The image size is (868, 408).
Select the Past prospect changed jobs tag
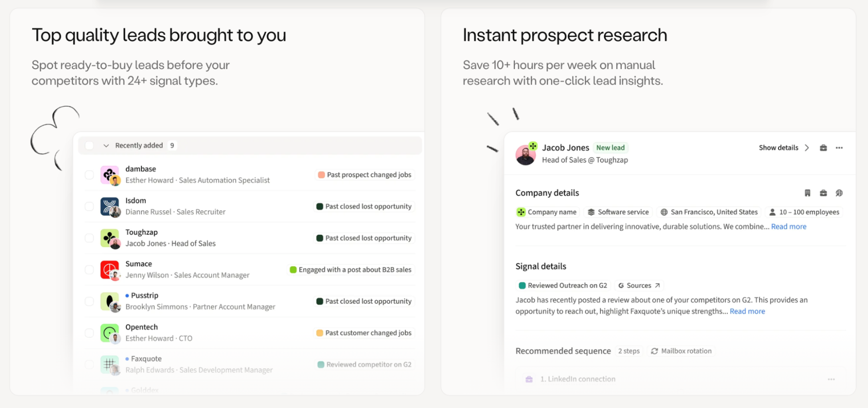coord(364,174)
